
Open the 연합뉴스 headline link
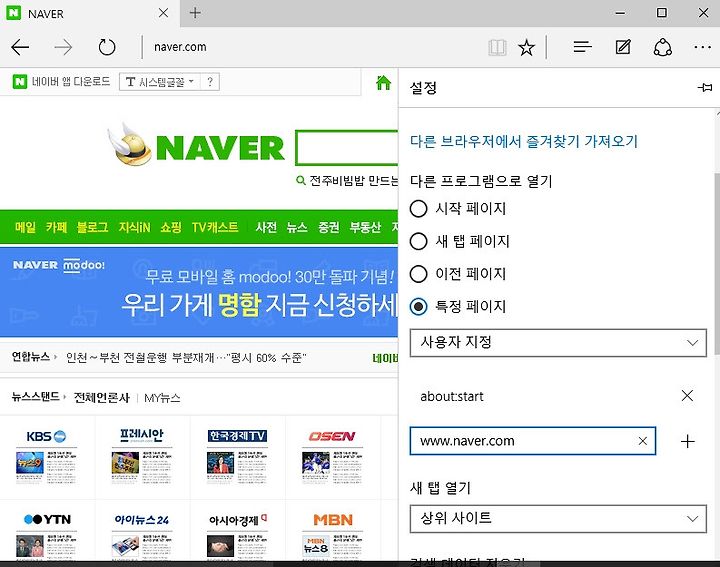click(186, 358)
